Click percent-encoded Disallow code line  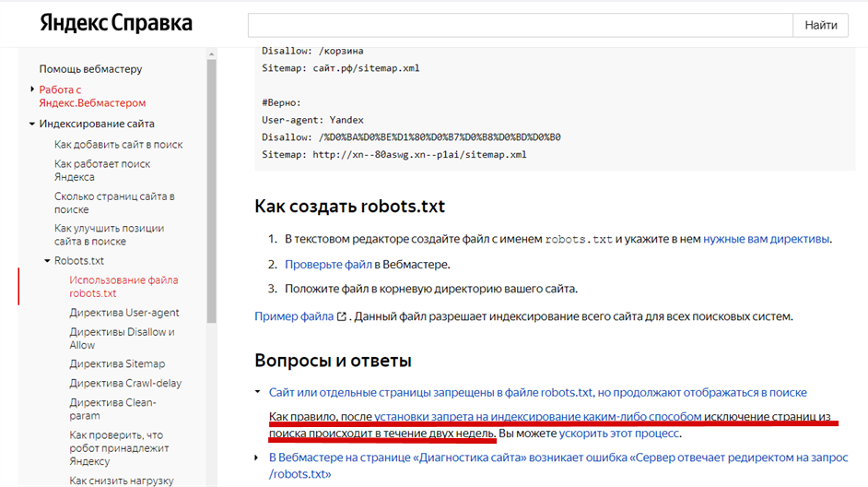point(411,137)
